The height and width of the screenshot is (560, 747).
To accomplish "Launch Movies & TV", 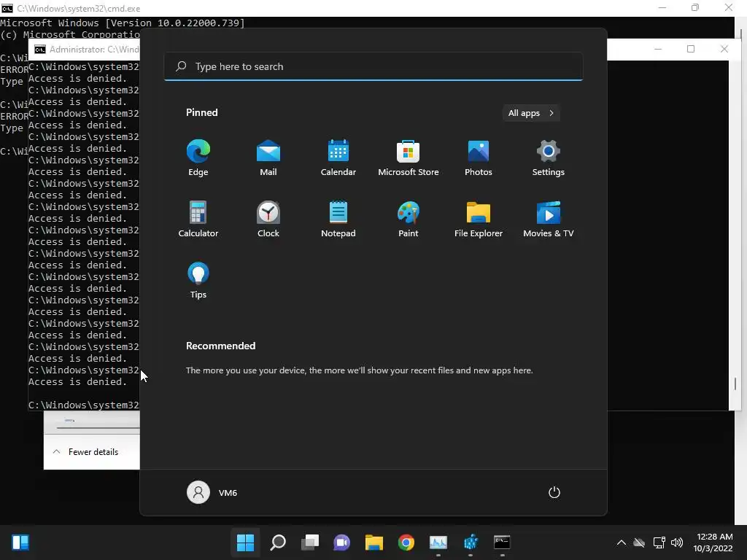I will click(x=549, y=219).
